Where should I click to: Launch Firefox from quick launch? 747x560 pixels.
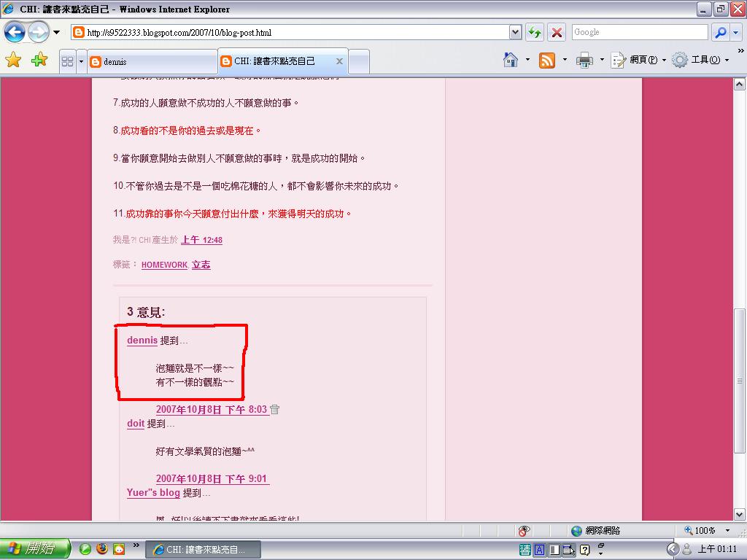coord(102,549)
